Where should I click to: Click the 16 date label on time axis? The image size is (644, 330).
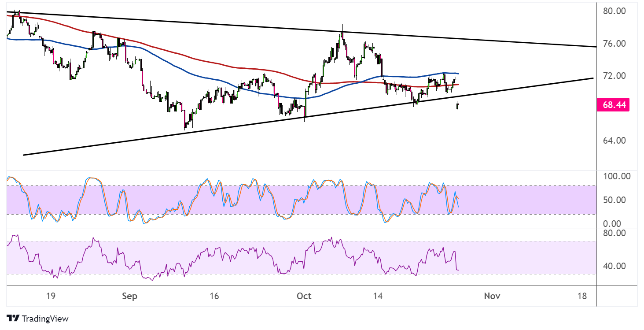coord(214,296)
